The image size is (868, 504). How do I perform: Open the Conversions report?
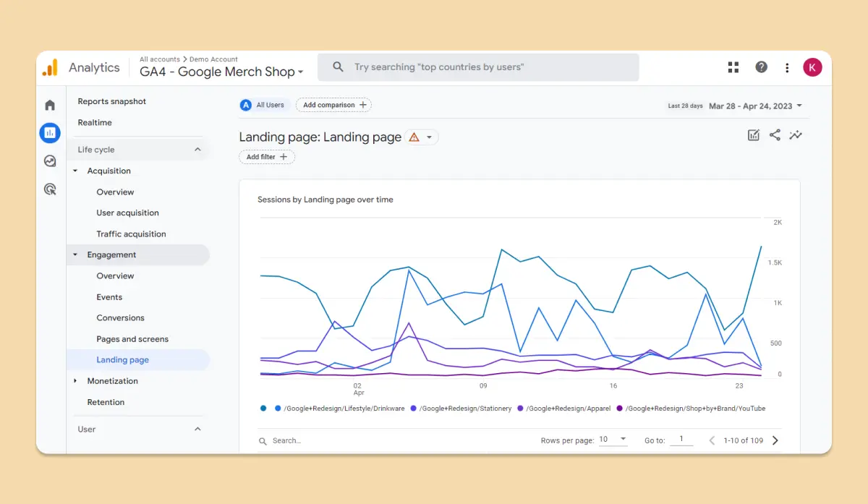tap(121, 318)
